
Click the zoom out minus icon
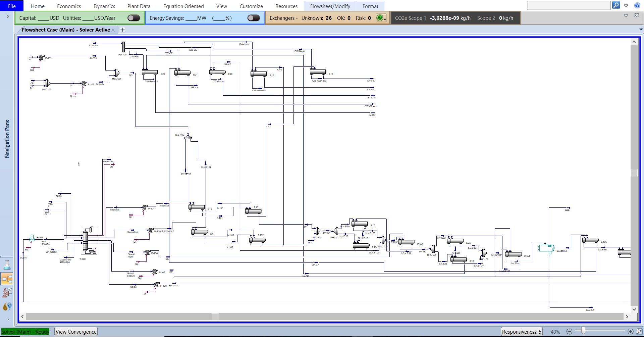[x=569, y=332]
